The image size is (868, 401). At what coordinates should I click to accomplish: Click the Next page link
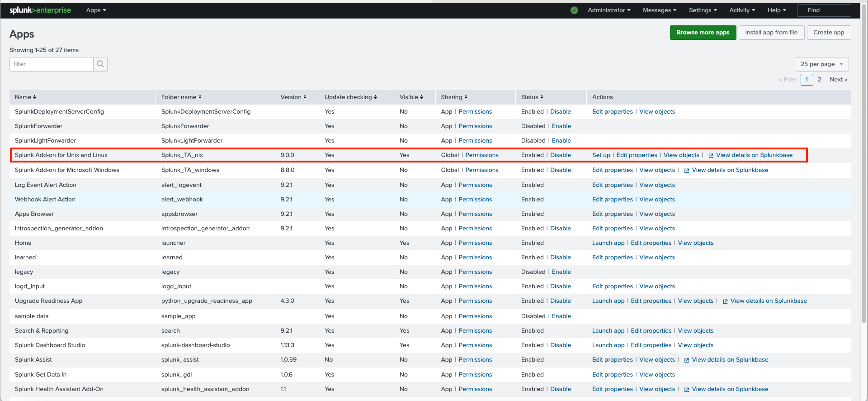(x=838, y=79)
